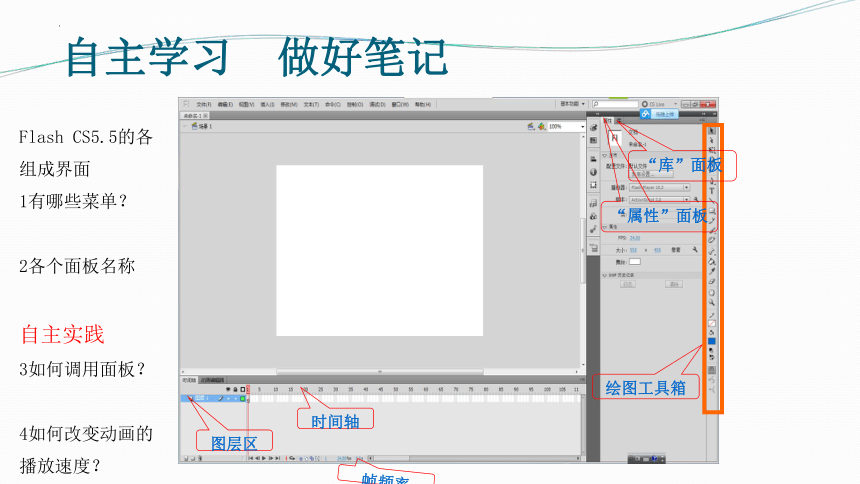Open the 帮助(H) menu
The image size is (860, 484).
(423, 104)
